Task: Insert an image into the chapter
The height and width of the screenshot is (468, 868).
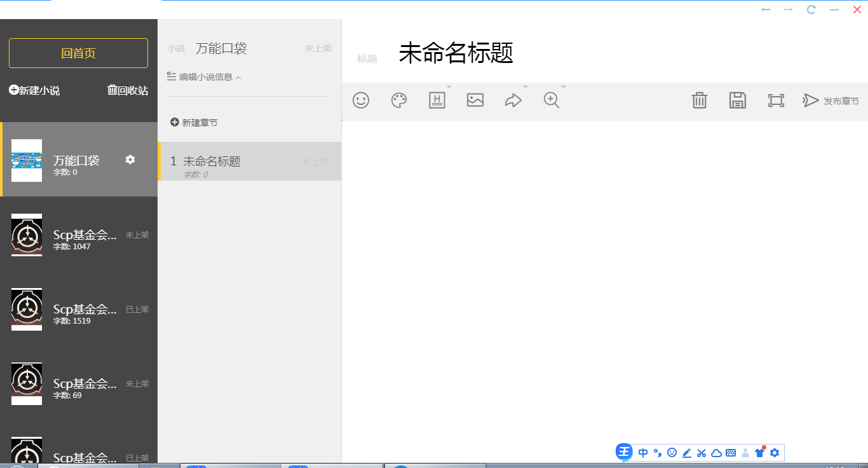Action: (475, 100)
